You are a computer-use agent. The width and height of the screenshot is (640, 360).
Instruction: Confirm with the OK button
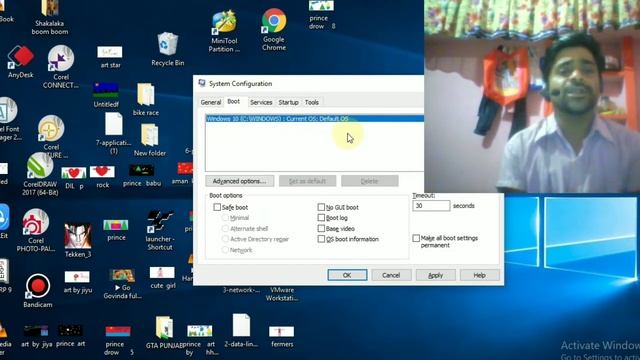(x=347, y=276)
